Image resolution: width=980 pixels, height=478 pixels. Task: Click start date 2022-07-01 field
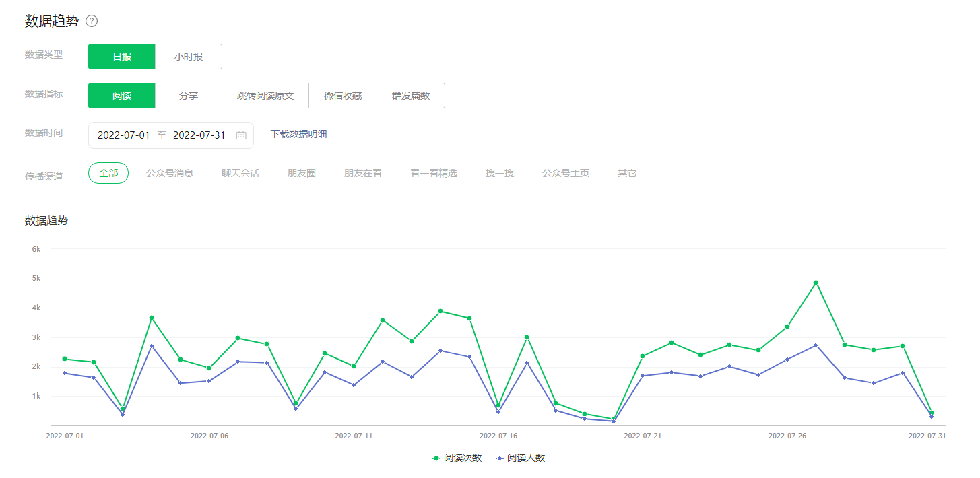point(124,135)
